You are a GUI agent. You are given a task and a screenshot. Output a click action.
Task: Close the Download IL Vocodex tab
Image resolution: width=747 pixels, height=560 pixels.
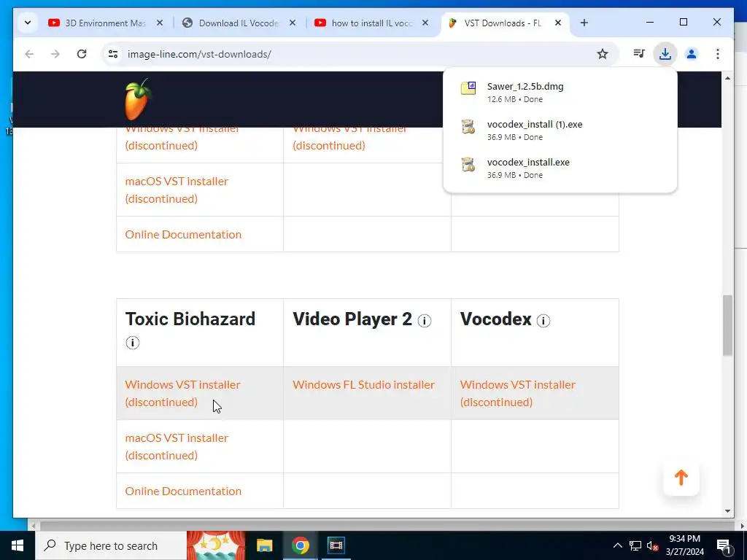pos(293,23)
